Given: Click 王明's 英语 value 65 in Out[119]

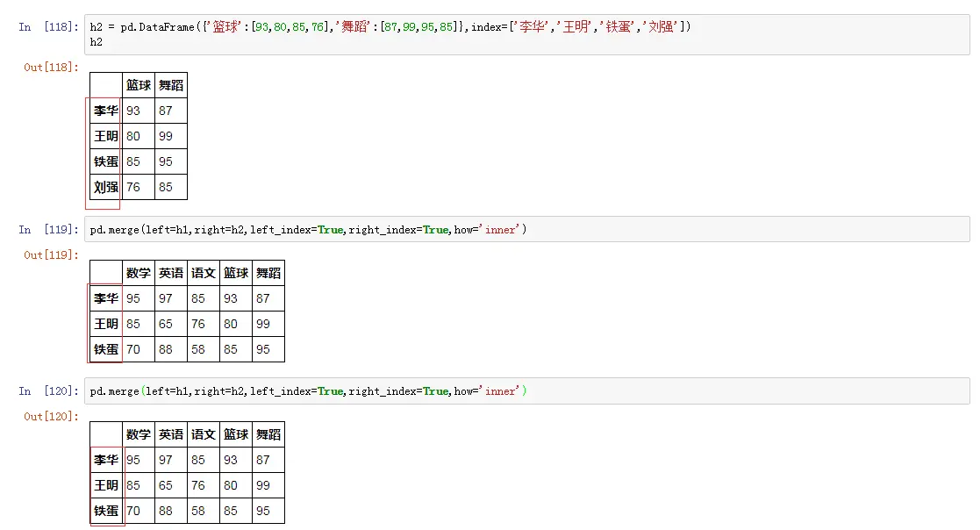Looking at the screenshot, I should (x=170, y=324).
